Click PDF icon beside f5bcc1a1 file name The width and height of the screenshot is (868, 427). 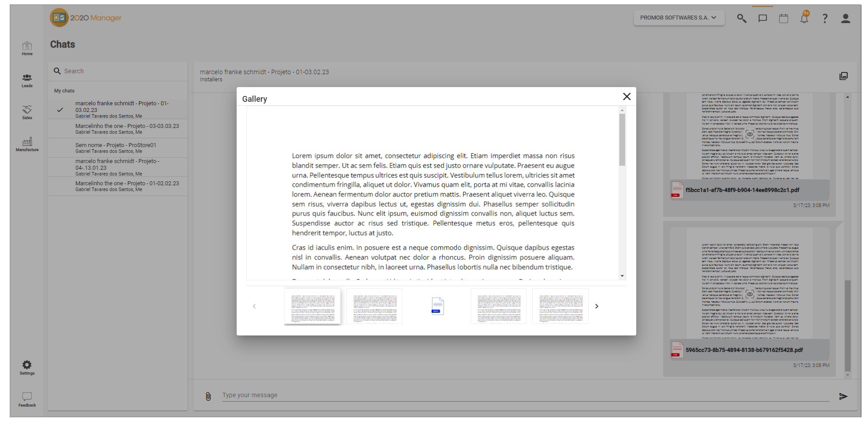[677, 190]
